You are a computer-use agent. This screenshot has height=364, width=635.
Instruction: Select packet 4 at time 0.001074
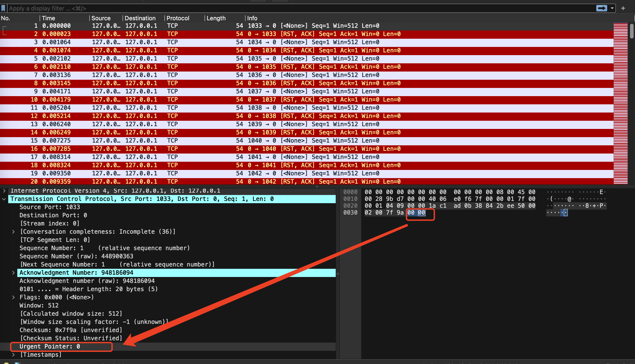click(x=306, y=51)
